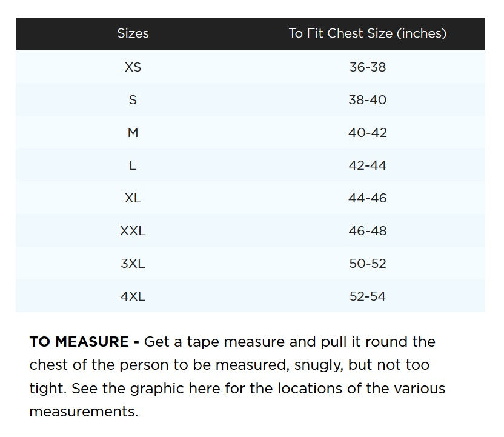The width and height of the screenshot is (504, 437).
Task: Click the 40-42 chest measurement
Action: pyautogui.click(x=368, y=132)
